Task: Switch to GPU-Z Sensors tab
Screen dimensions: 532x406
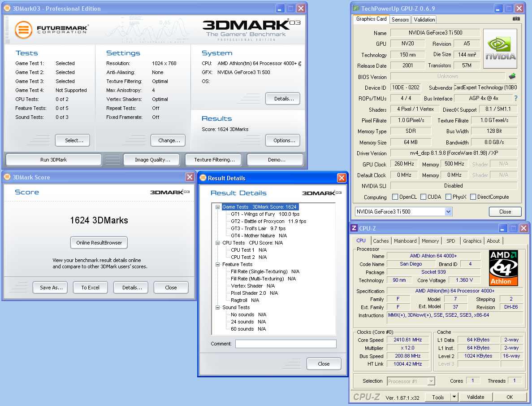Action: tap(400, 20)
